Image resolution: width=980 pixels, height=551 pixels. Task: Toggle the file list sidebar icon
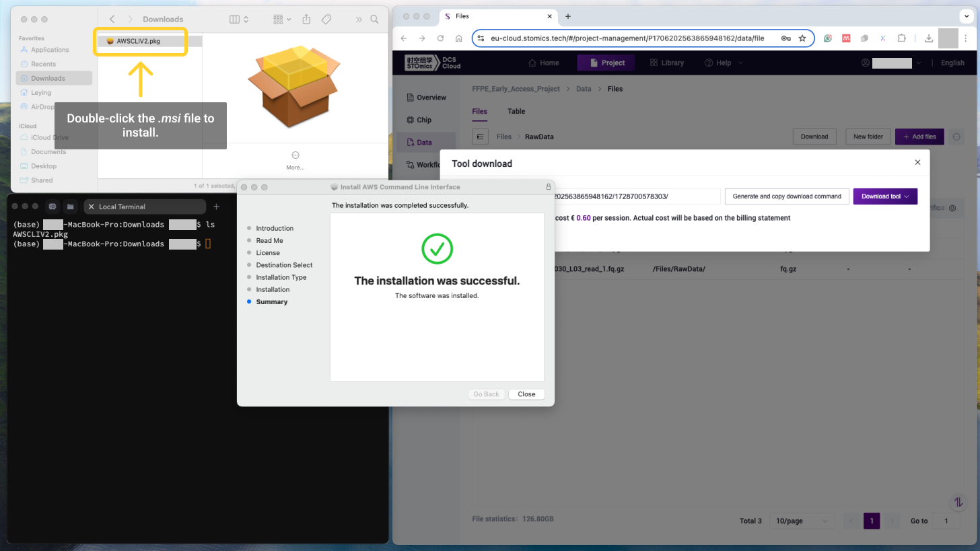click(x=480, y=137)
